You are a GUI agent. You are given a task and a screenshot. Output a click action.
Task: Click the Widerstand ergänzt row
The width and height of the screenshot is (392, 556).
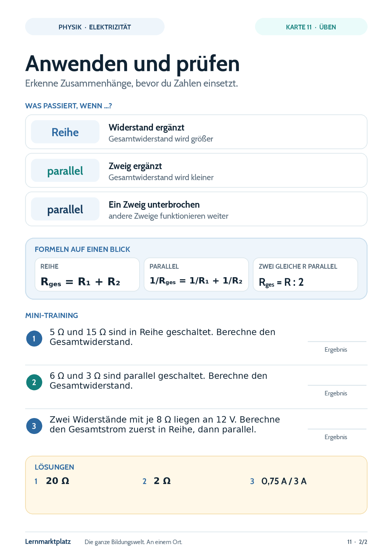[196, 132]
